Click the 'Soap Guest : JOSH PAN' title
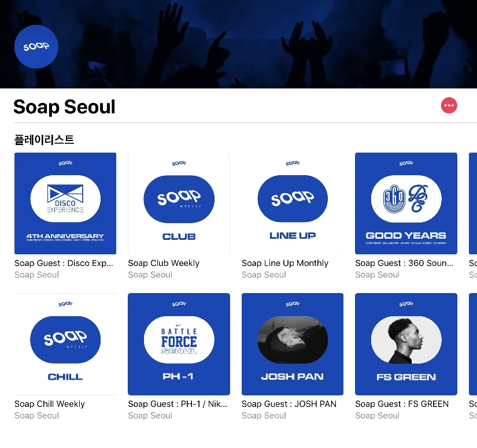Image resolution: width=477 pixels, height=448 pixels. (x=289, y=404)
